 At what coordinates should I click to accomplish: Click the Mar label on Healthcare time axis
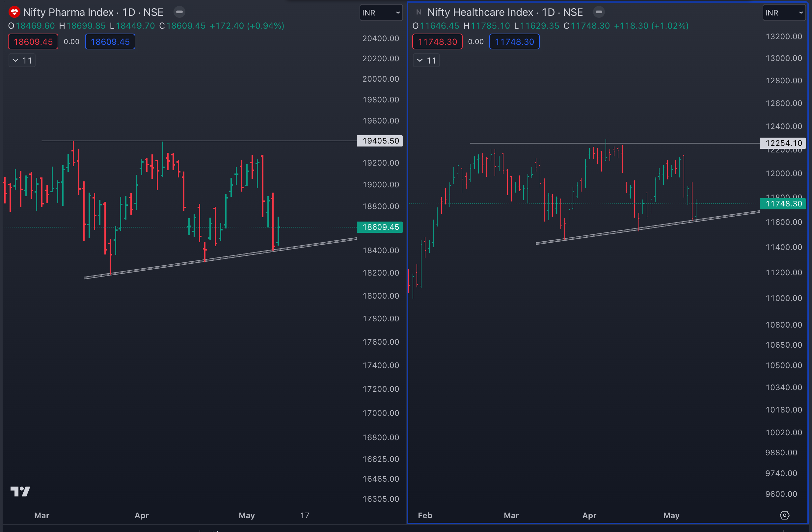tap(511, 515)
